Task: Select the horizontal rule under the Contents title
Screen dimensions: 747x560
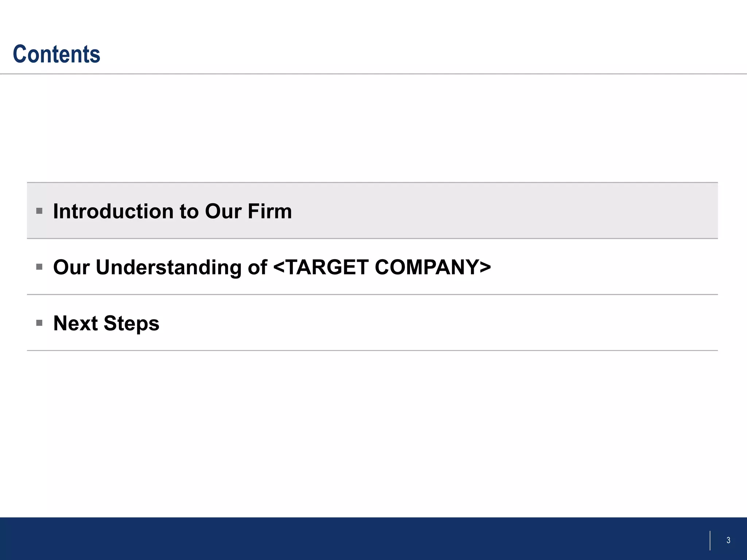Action: [x=373, y=74]
